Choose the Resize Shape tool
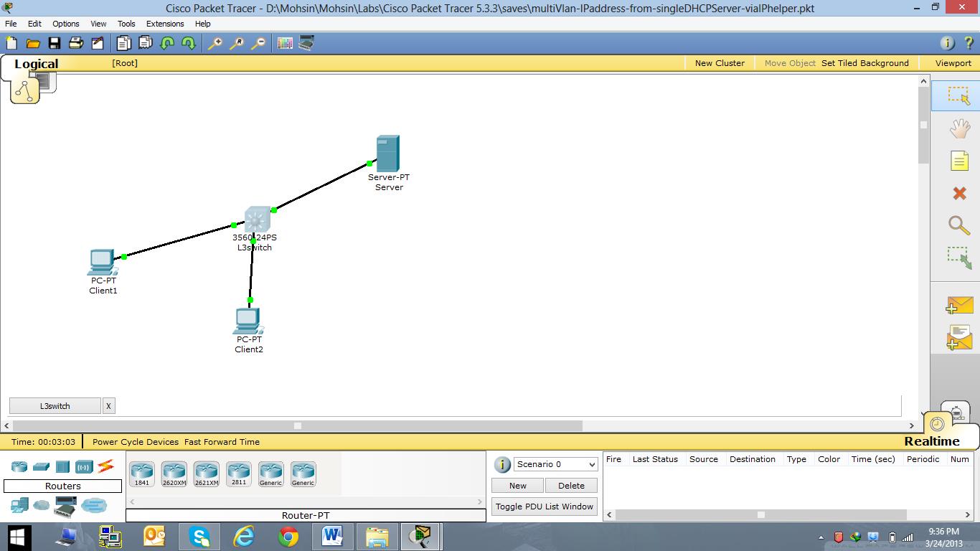Viewport: 980px width, 551px height. pyautogui.click(x=959, y=258)
